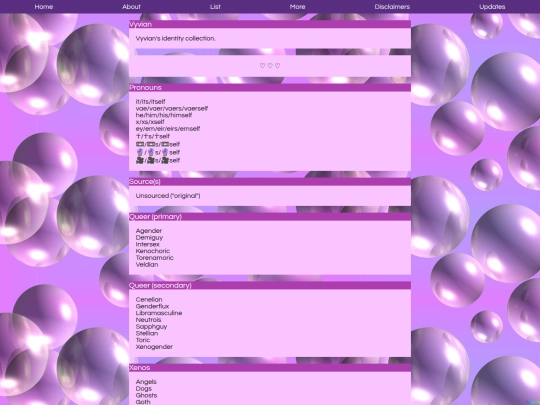Viewport: 540px width, 405px height.
Task: Select the x/xs/xself pronoun line
Action: (150, 122)
